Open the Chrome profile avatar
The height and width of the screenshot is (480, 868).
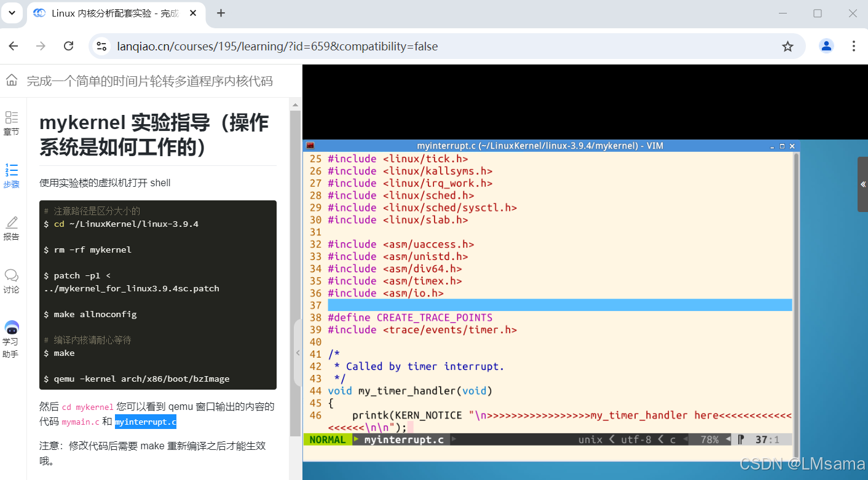click(826, 46)
